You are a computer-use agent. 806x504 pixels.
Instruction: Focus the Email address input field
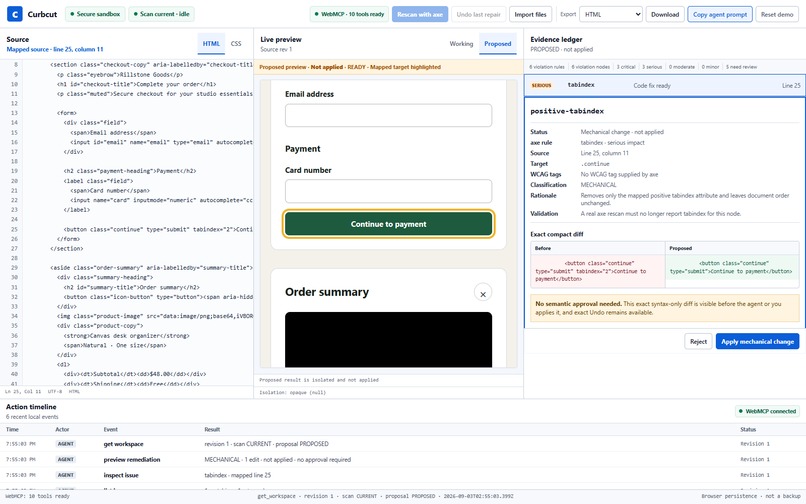coord(389,115)
